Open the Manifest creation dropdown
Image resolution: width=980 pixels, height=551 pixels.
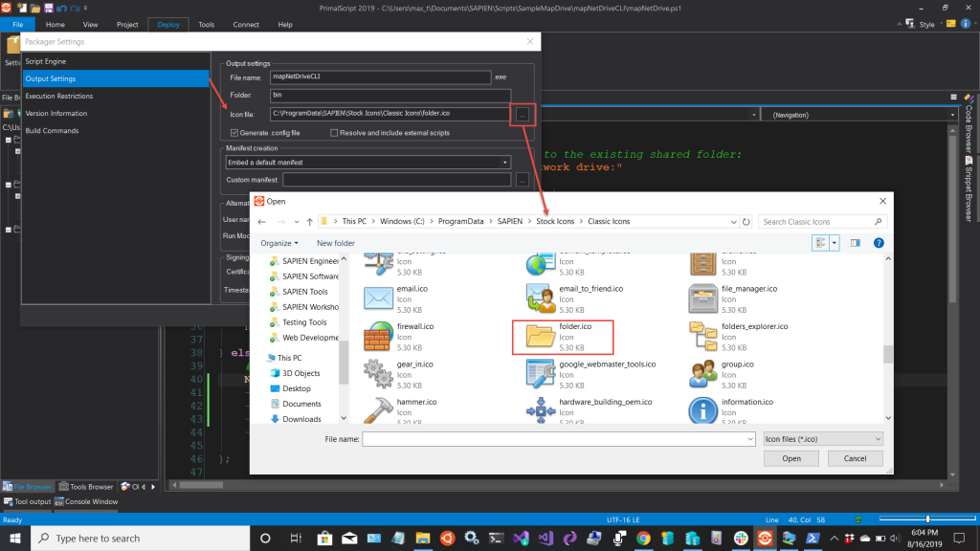[368, 163]
